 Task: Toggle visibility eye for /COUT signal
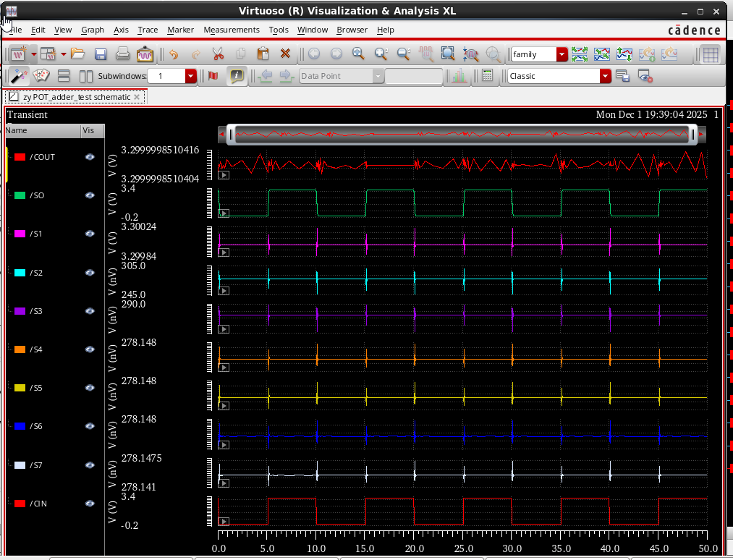click(x=90, y=157)
